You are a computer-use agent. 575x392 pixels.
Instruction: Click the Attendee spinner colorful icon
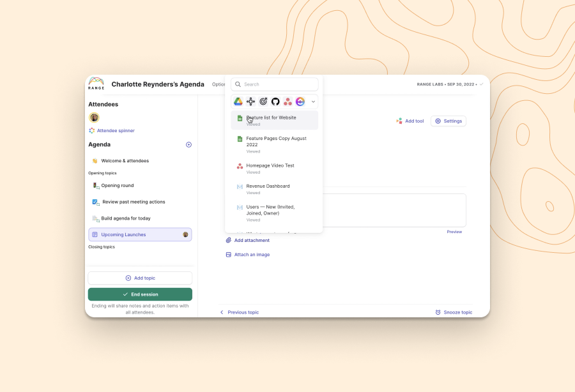pos(91,130)
